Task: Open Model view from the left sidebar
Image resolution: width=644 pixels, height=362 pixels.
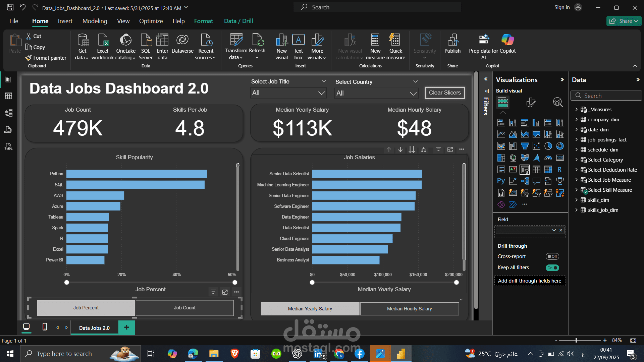Action: click(9, 113)
